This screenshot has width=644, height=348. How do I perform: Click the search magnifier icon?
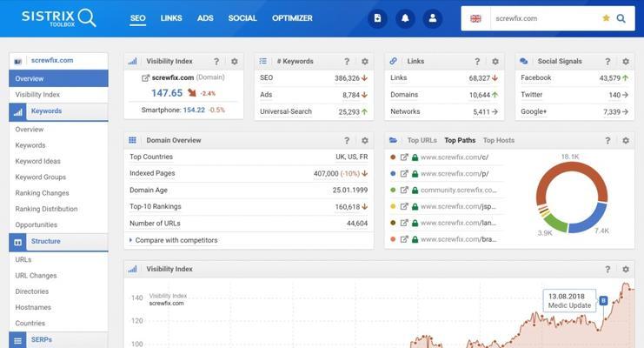pos(621,18)
